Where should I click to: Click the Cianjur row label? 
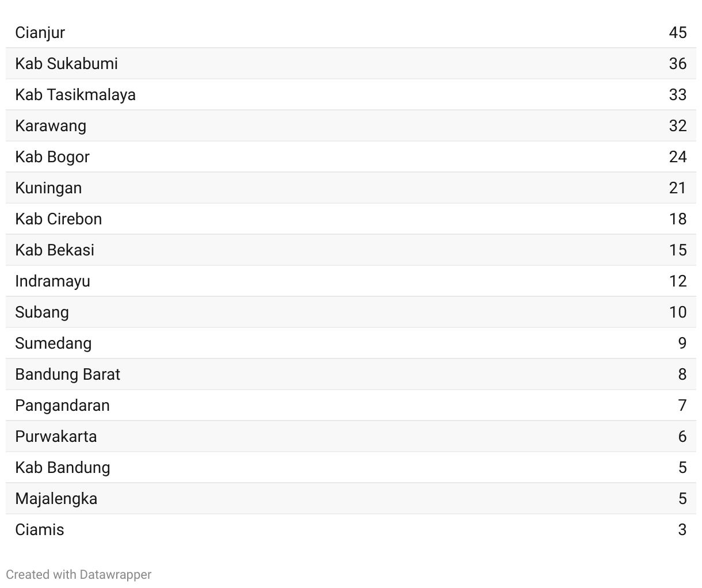[40, 33]
